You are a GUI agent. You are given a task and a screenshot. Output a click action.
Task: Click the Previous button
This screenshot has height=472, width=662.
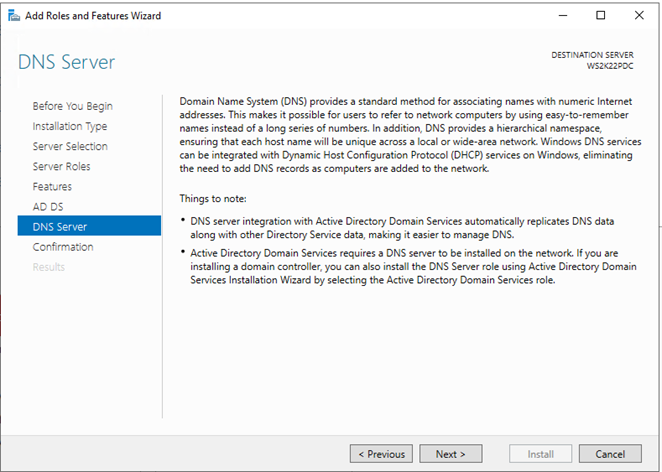381,454
